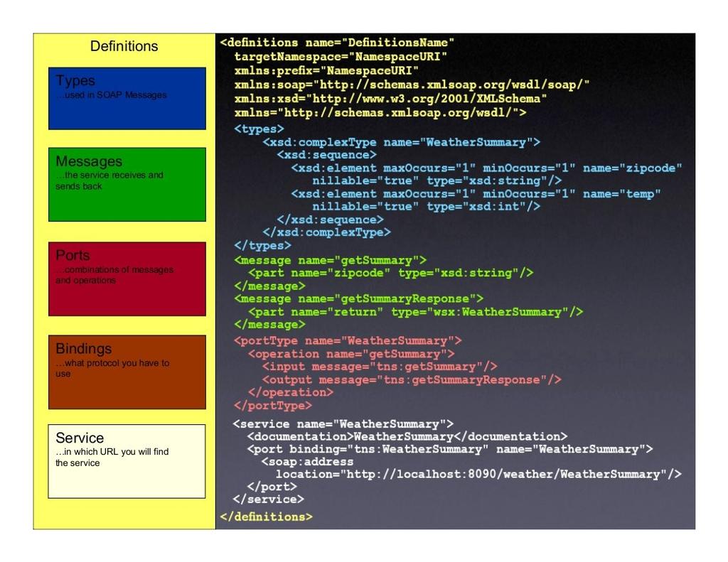Click the closing </xsd:complexType> tag
The height and width of the screenshot is (562, 728).
[x=326, y=232]
